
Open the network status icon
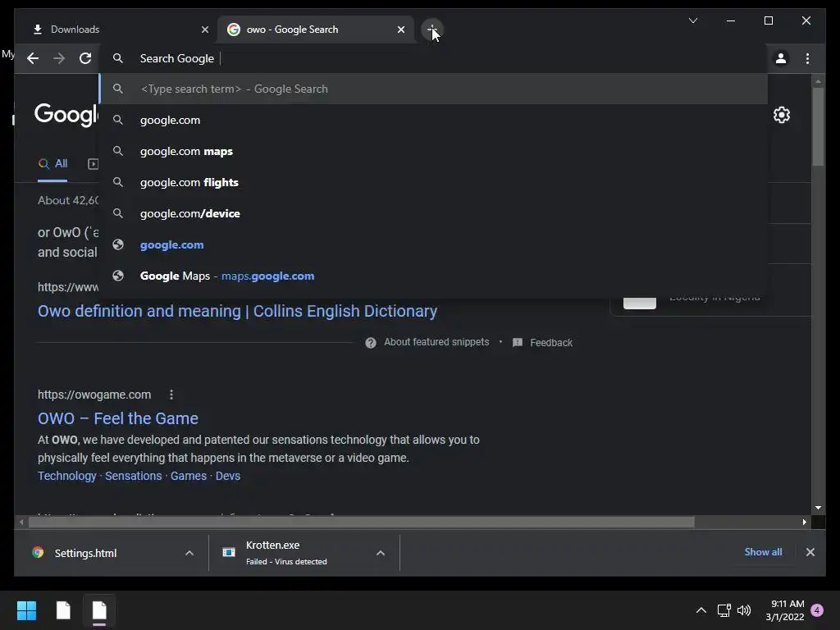pos(724,610)
